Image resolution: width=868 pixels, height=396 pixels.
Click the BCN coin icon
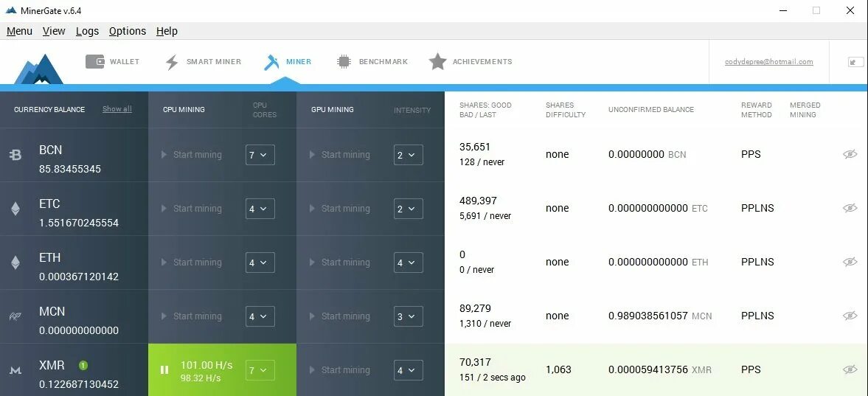click(15, 156)
